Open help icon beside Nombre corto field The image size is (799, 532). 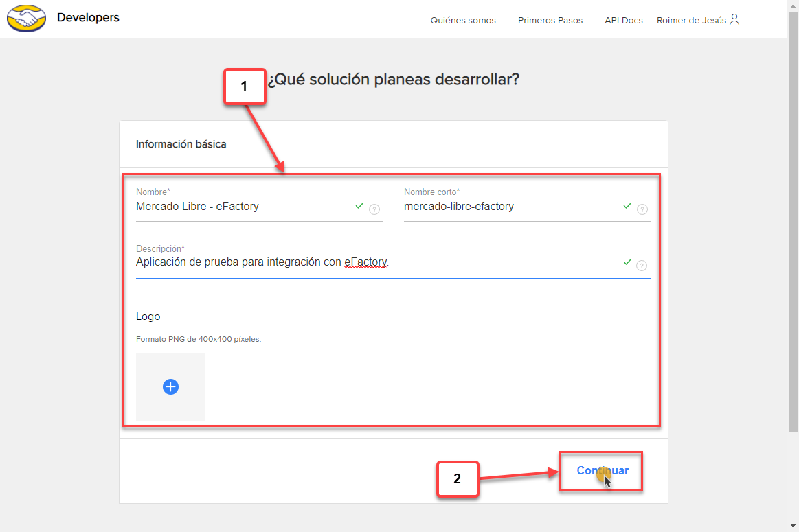tap(642, 209)
